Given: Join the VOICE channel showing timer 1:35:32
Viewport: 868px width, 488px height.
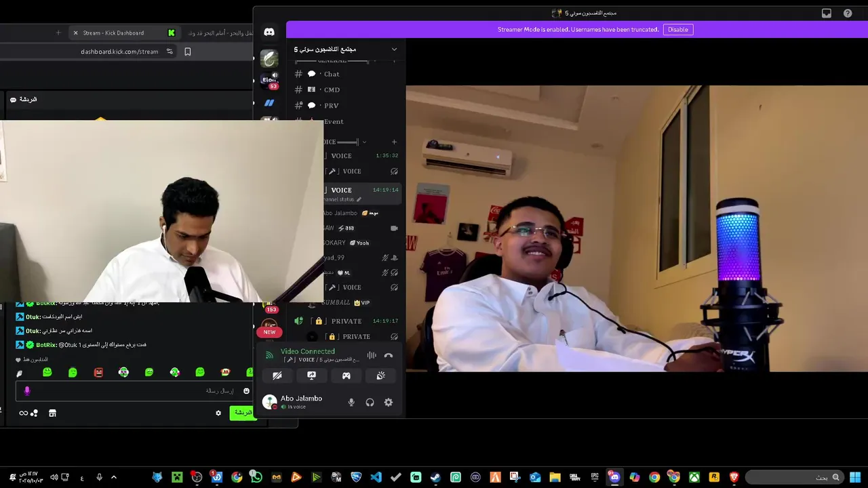Looking at the screenshot, I should (363, 155).
